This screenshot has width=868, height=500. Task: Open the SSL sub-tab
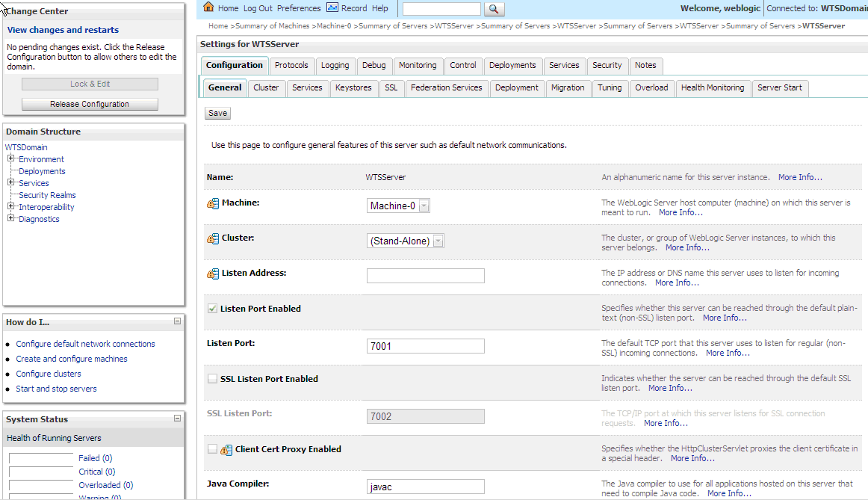click(x=391, y=88)
